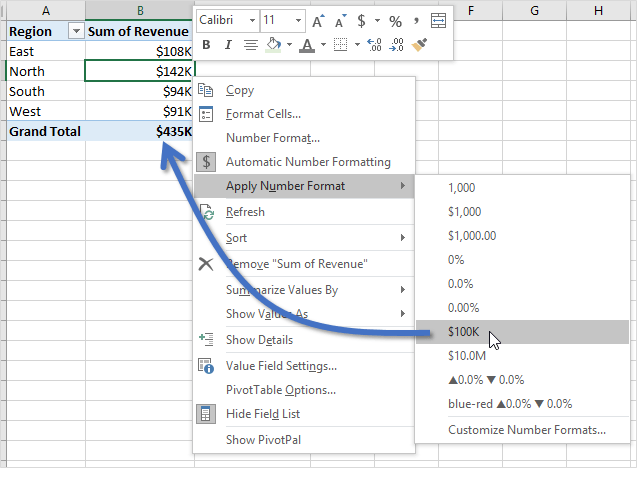Open the font size 11 dropdown

(x=298, y=21)
